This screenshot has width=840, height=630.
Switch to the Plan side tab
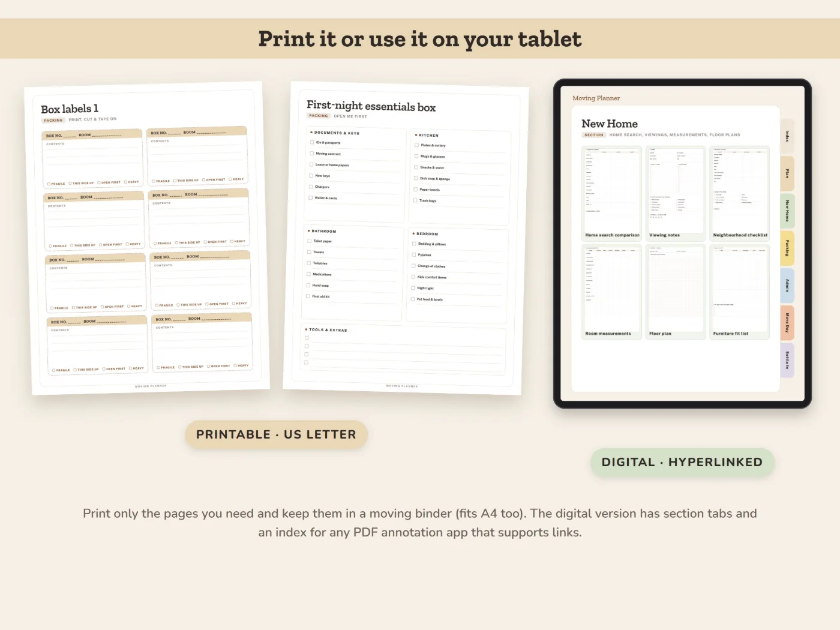[x=787, y=173]
